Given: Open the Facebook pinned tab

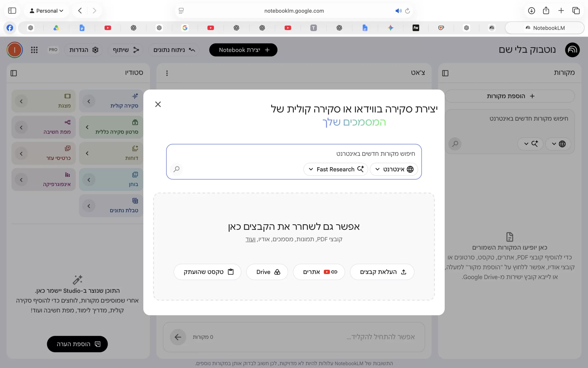Looking at the screenshot, I should pyautogui.click(x=10, y=28).
